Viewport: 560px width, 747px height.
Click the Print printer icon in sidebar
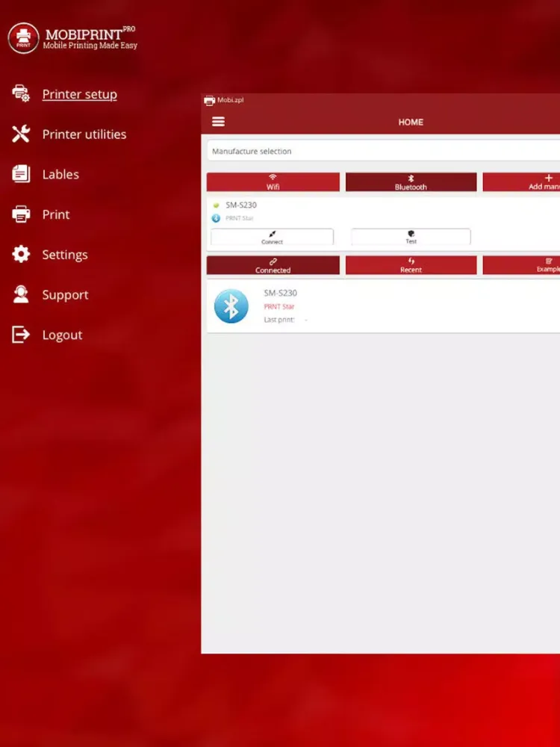[21, 214]
